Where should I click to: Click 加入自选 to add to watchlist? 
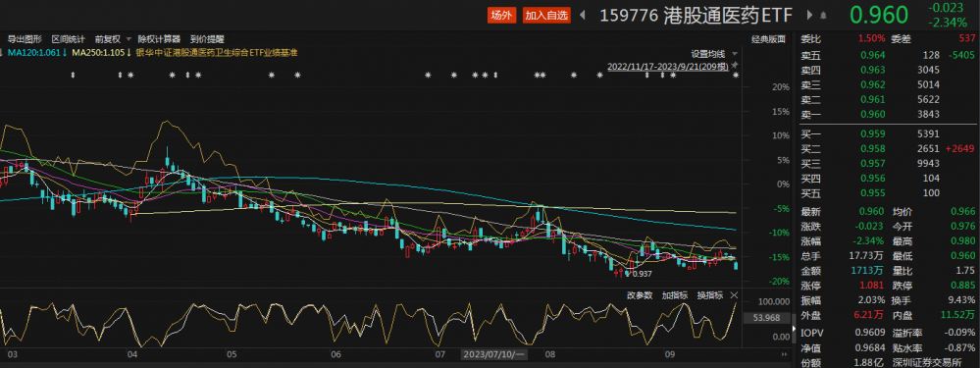(546, 16)
